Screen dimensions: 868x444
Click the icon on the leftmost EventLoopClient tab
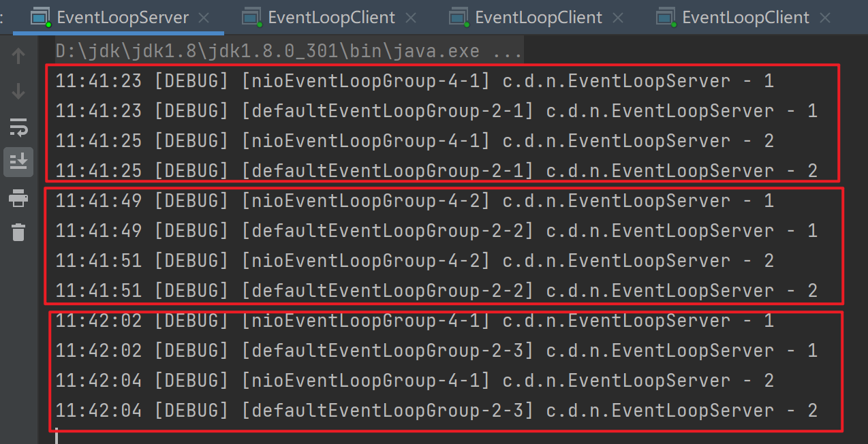point(252,17)
